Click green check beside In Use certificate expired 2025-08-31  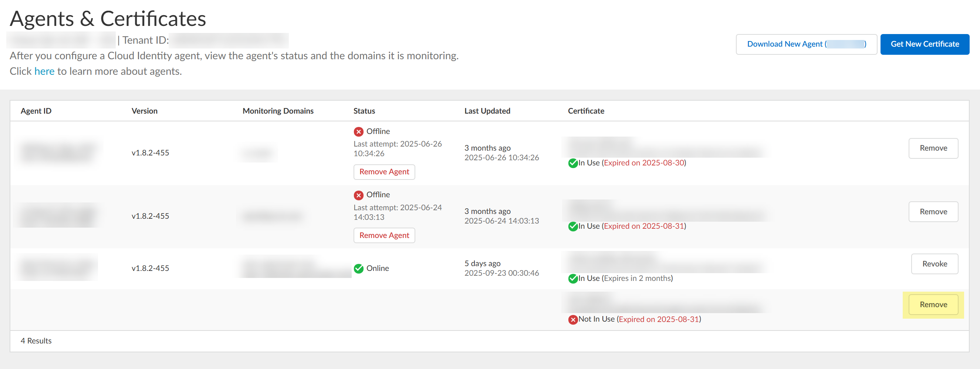572,227
